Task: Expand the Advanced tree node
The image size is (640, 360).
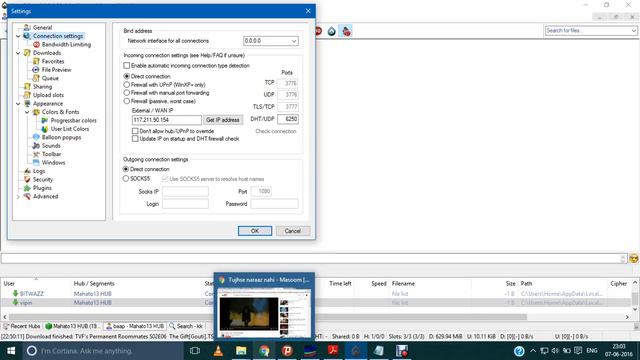Action: tap(18, 196)
